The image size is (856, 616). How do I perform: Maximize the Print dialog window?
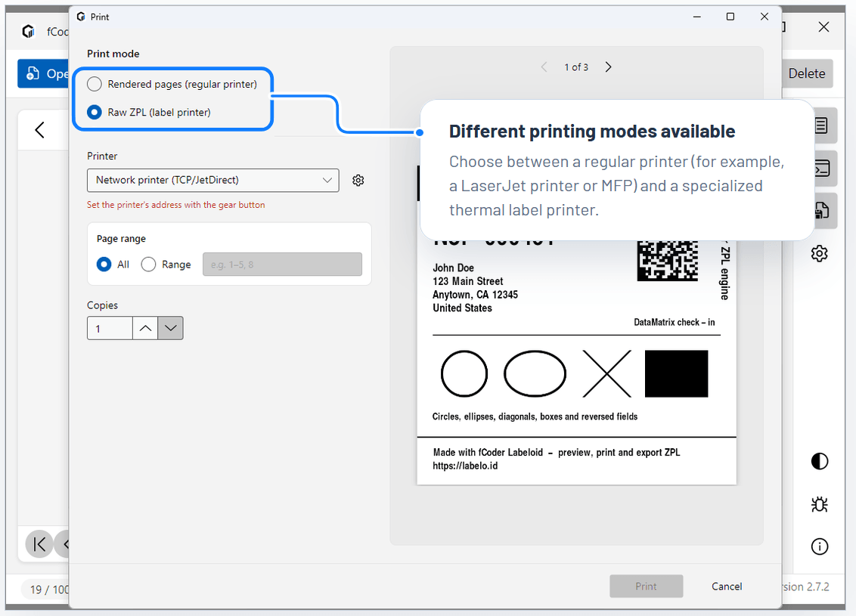point(730,17)
